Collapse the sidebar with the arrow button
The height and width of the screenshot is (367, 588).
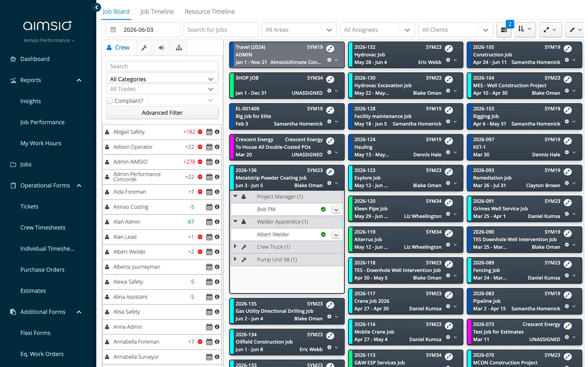tap(96, 7)
